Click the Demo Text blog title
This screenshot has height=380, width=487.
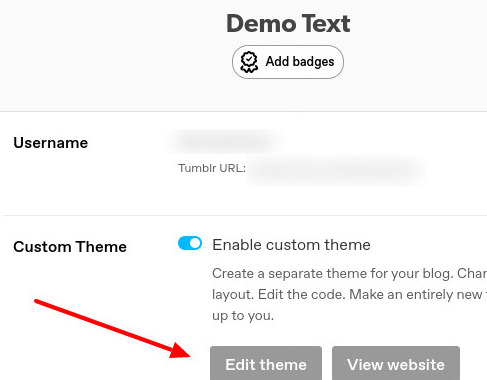pyautogui.click(x=288, y=24)
